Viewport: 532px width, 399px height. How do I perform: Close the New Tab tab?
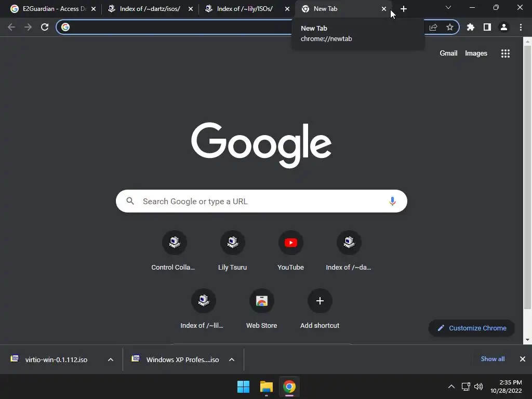point(384,9)
